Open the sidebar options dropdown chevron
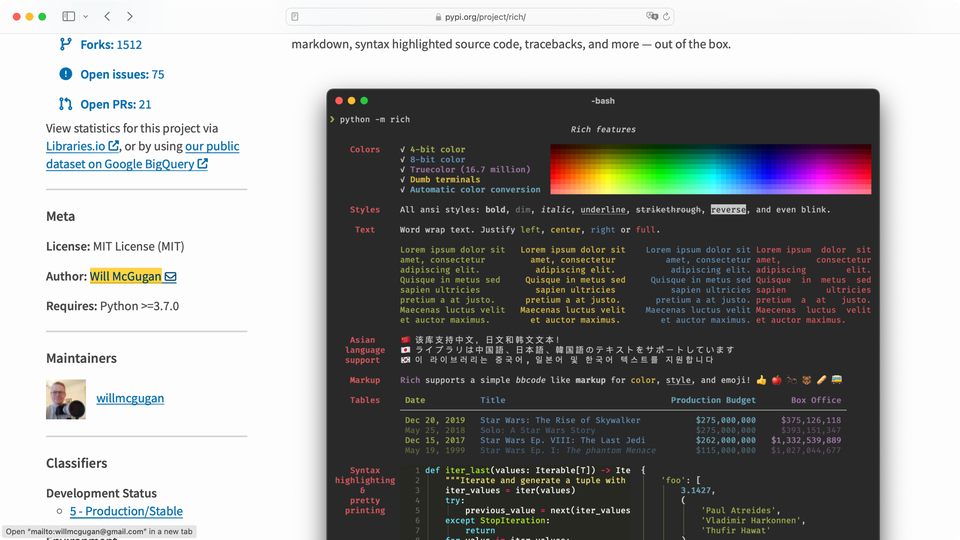 coord(85,17)
